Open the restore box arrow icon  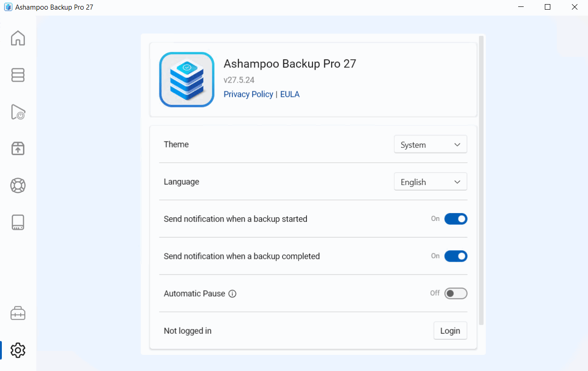[18, 149]
